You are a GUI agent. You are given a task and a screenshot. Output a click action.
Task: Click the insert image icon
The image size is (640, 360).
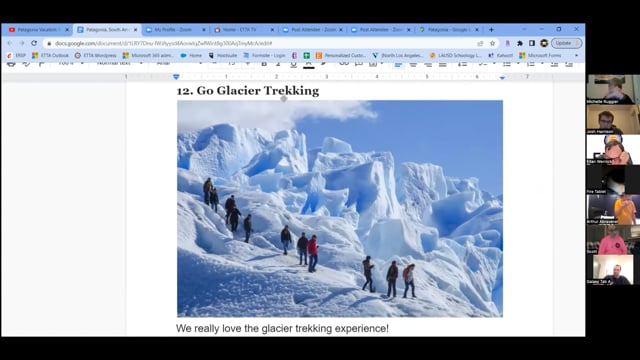(x=373, y=64)
